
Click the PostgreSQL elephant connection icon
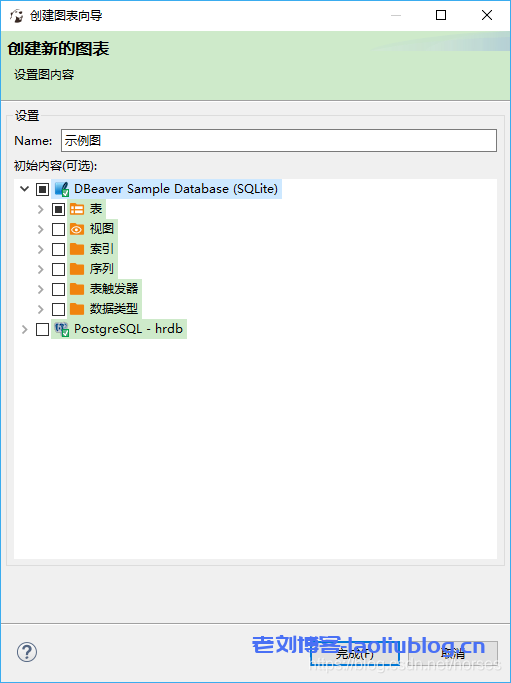[62, 329]
